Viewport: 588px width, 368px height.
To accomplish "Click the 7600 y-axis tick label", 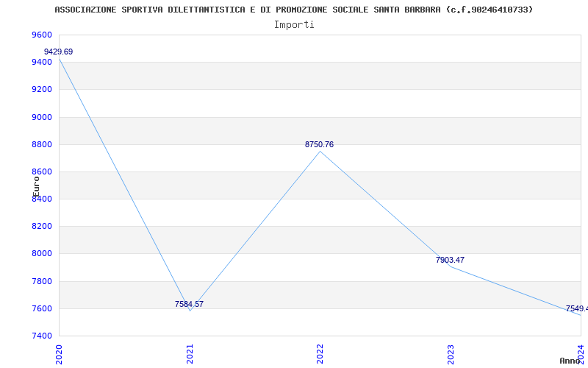I will [43, 308].
